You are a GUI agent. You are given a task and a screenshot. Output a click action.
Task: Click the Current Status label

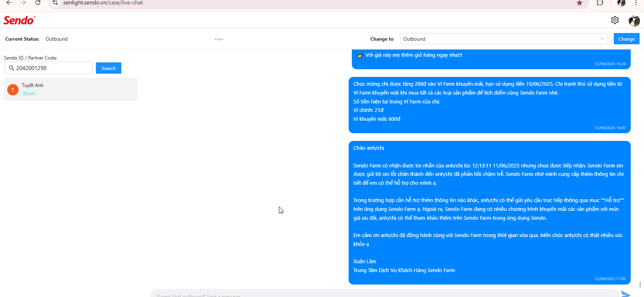point(22,39)
